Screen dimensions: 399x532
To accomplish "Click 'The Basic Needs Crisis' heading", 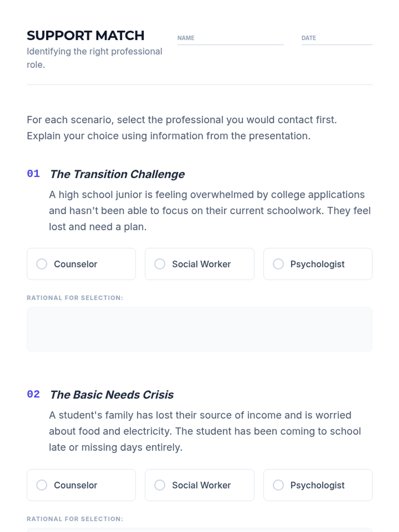I will coord(112,395).
